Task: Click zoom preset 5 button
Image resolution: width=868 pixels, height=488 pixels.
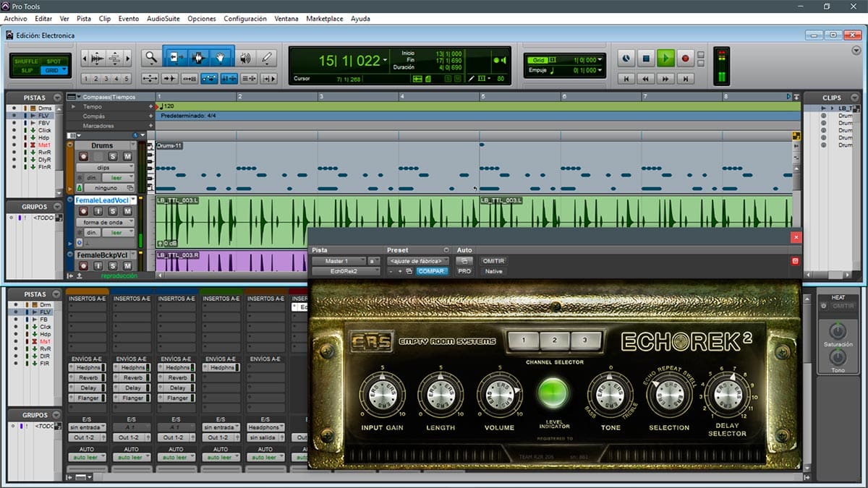Action: [x=127, y=79]
